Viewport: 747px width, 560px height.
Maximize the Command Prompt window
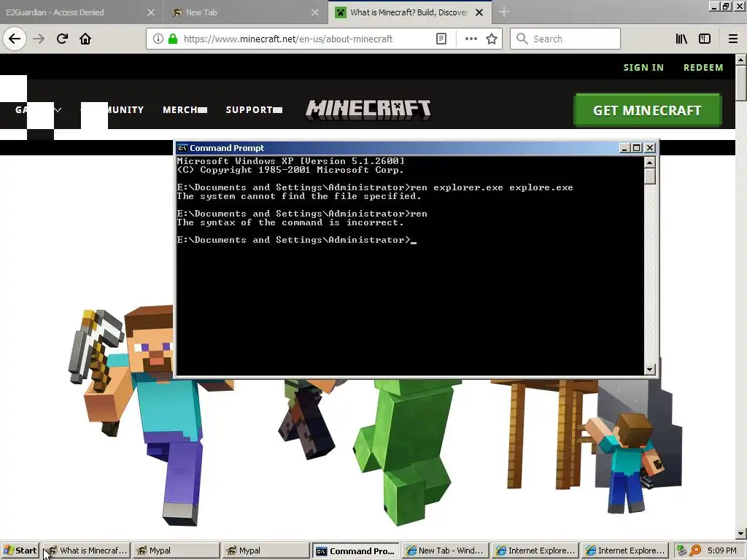click(x=636, y=148)
